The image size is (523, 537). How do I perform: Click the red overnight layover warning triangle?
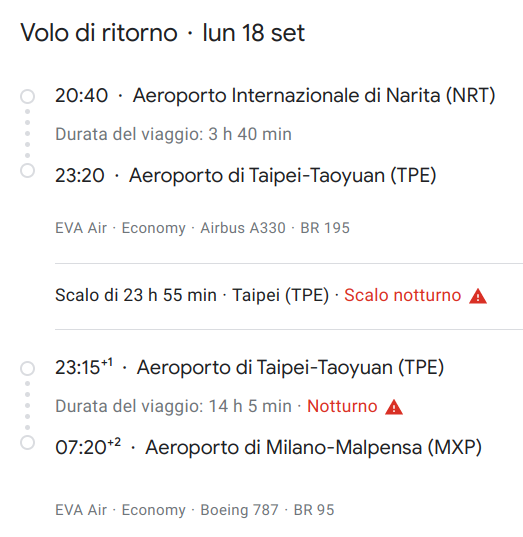[478, 296]
